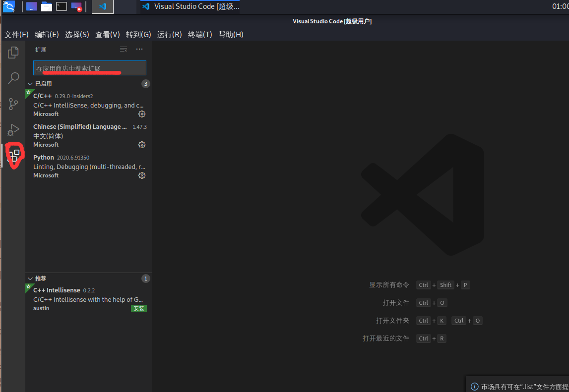Image resolution: width=569 pixels, height=392 pixels.
Task: Click the notification message about .list files
Action: tap(525, 387)
